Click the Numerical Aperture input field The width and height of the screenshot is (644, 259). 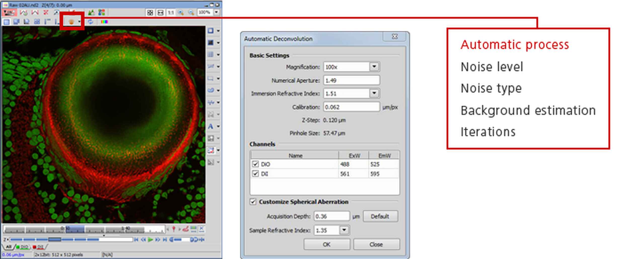point(351,80)
